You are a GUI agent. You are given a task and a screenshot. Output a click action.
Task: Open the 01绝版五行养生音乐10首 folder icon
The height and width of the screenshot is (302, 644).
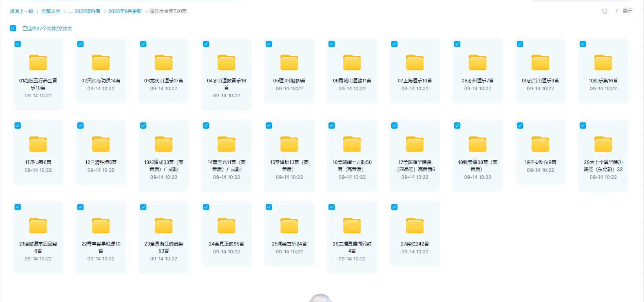coord(38,63)
